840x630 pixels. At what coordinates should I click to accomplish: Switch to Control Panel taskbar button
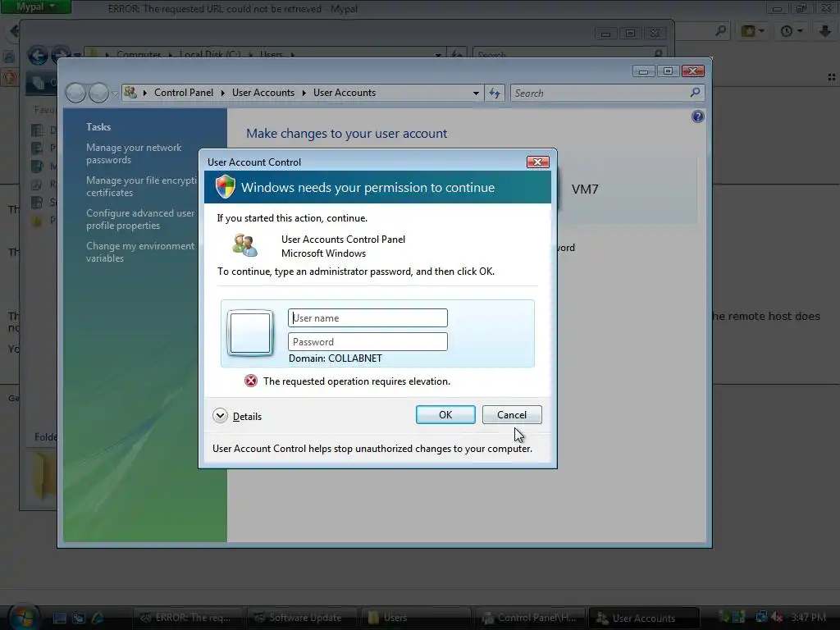pyautogui.click(x=531, y=618)
